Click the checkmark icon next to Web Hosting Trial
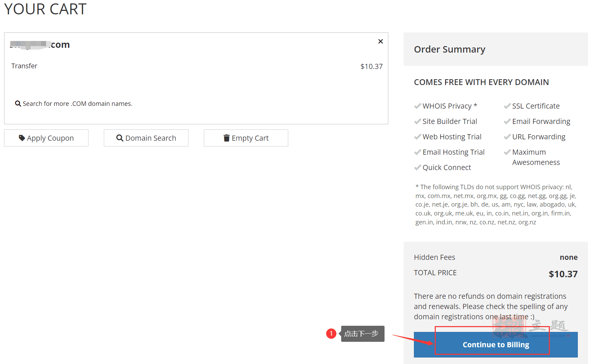 pyautogui.click(x=417, y=137)
